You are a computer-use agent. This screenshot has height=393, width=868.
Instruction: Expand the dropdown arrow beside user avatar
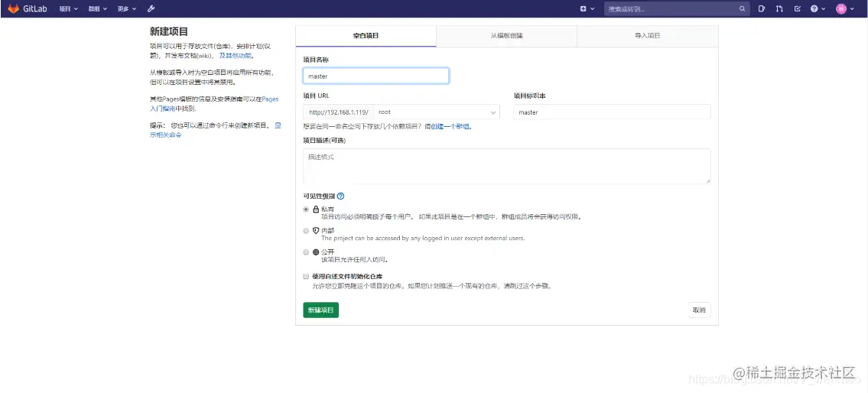click(x=851, y=9)
